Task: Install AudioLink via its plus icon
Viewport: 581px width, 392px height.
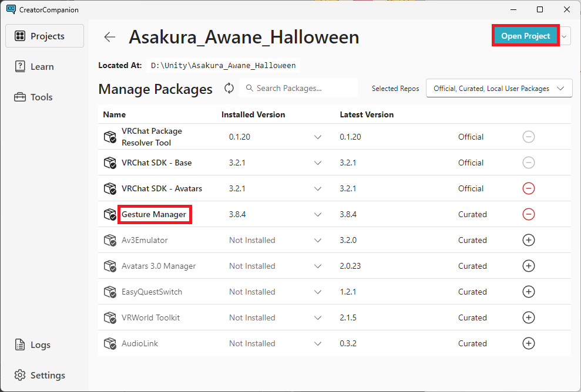Action: point(528,343)
